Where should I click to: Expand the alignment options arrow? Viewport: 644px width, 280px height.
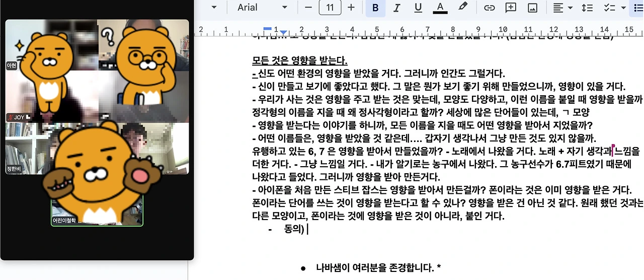[570, 8]
